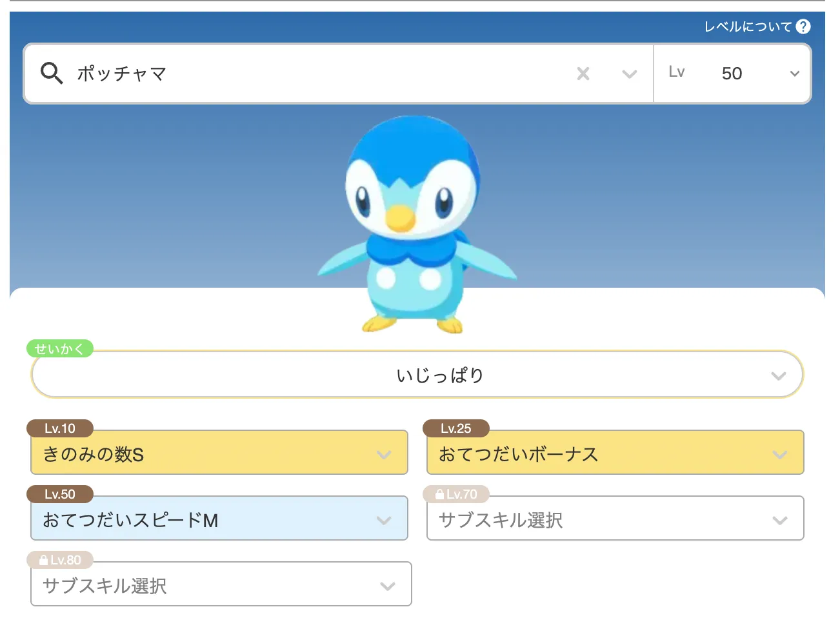
Task: Open the Pokémon name dropdown chevron
Action: tap(630, 74)
